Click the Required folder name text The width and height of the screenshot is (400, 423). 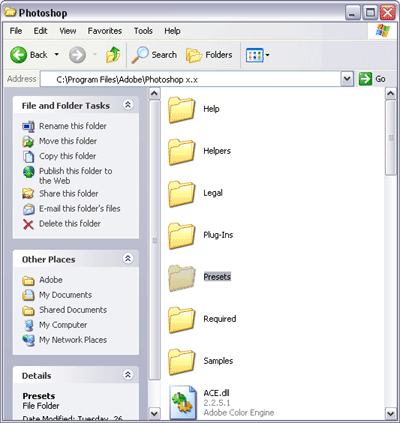pos(220,319)
